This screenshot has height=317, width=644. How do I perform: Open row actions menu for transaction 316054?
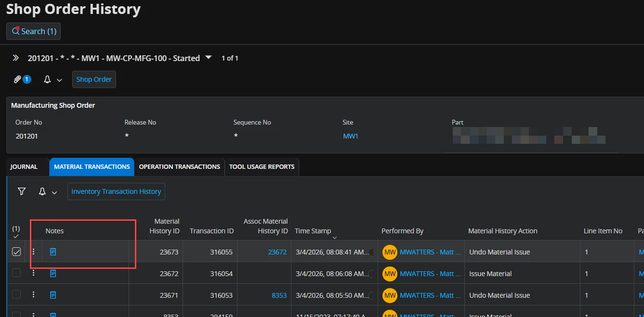point(33,273)
